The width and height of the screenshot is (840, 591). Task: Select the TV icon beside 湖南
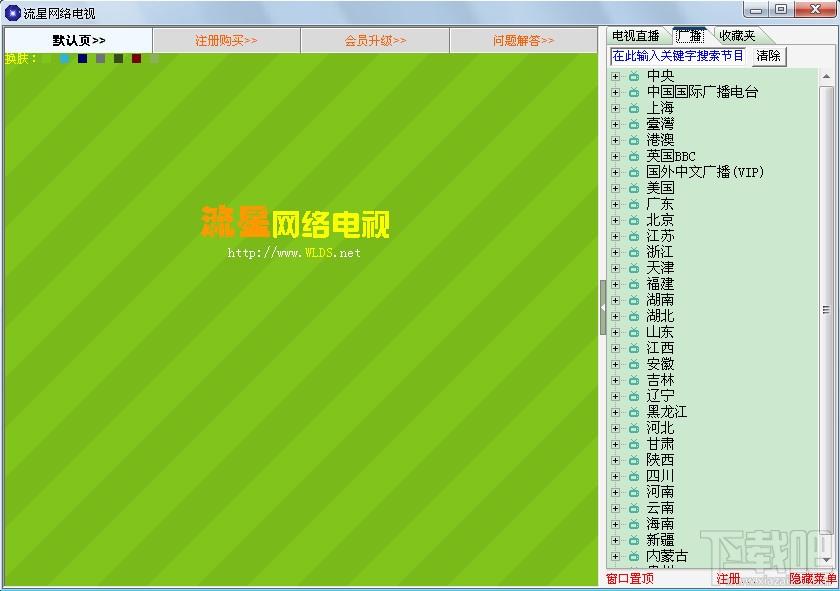click(x=634, y=301)
